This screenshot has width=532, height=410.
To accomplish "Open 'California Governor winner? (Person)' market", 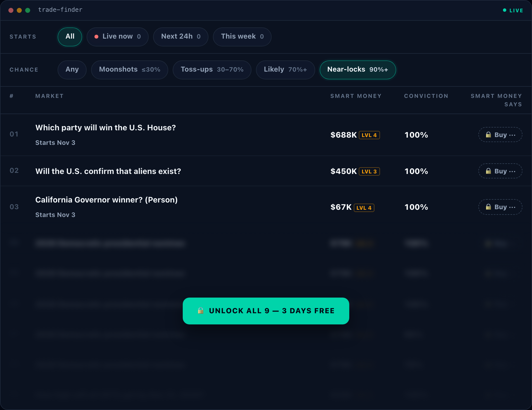I will (x=106, y=200).
